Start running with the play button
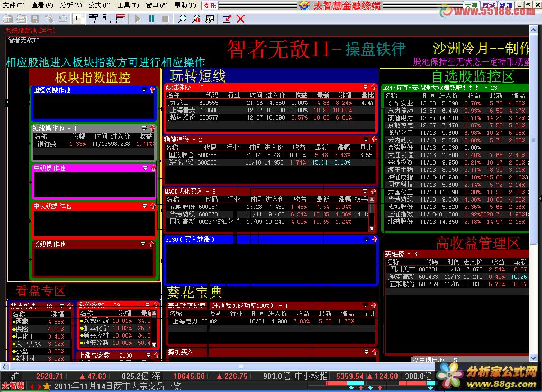542x392 pixels. click(138, 19)
